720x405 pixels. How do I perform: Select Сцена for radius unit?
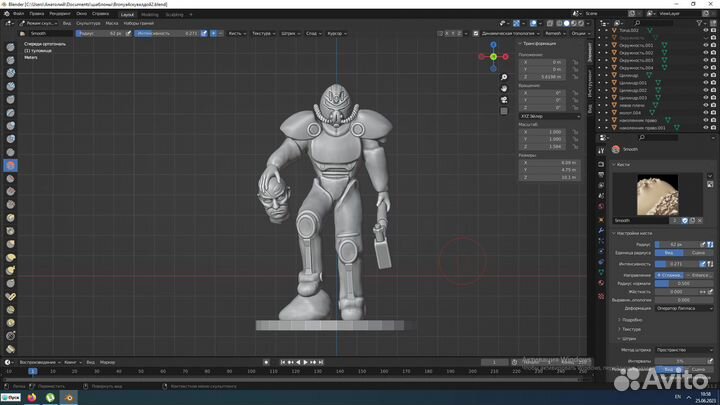(698, 253)
